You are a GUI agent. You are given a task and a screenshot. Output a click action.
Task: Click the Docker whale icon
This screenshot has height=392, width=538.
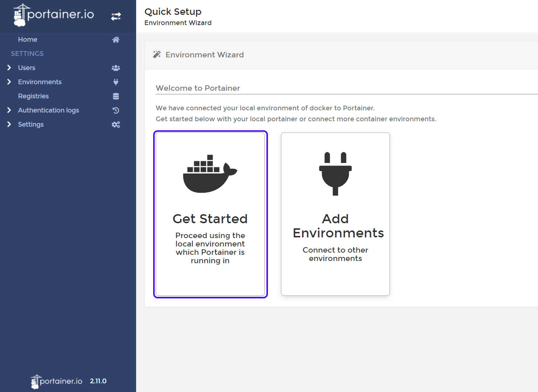(x=210, y=174)
